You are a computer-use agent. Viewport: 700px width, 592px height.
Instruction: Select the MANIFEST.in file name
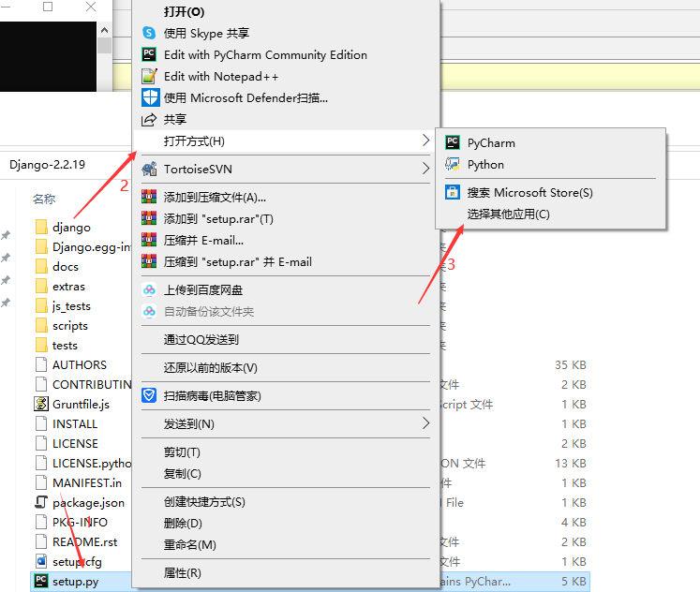pos(87,482)
